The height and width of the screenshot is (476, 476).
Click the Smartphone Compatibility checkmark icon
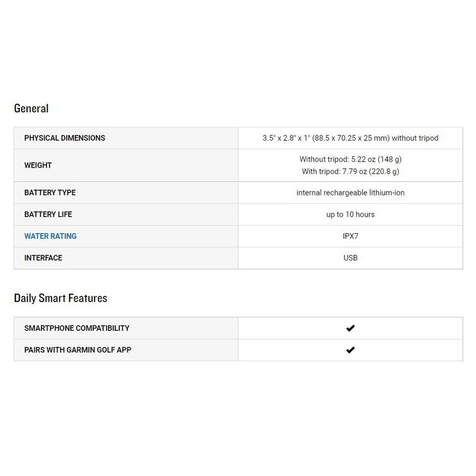point(350,328)
